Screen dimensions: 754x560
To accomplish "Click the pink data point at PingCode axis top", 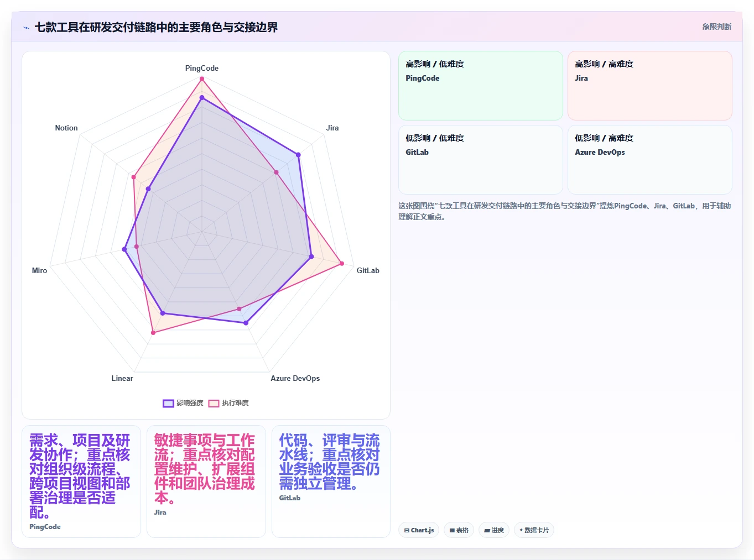I will click(202, 79).
